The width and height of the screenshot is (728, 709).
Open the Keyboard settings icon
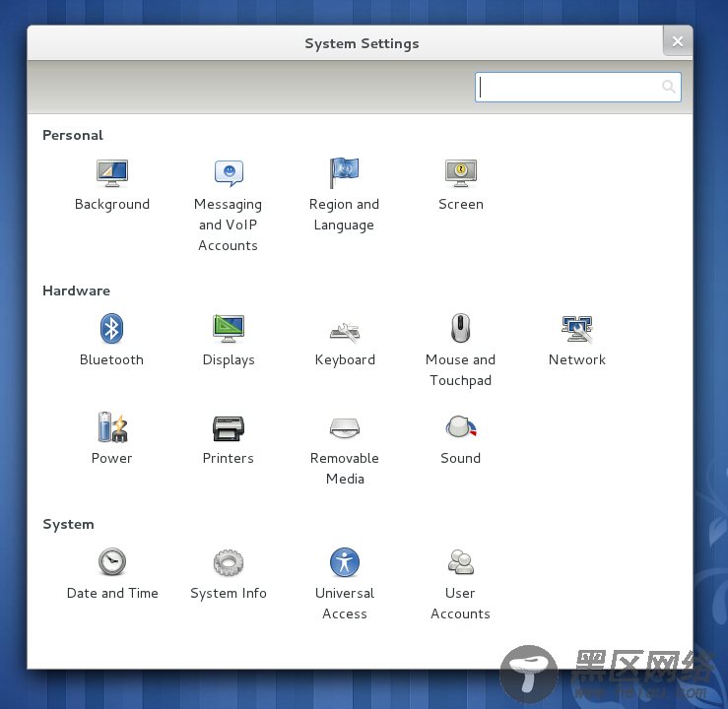pos(345,332)
